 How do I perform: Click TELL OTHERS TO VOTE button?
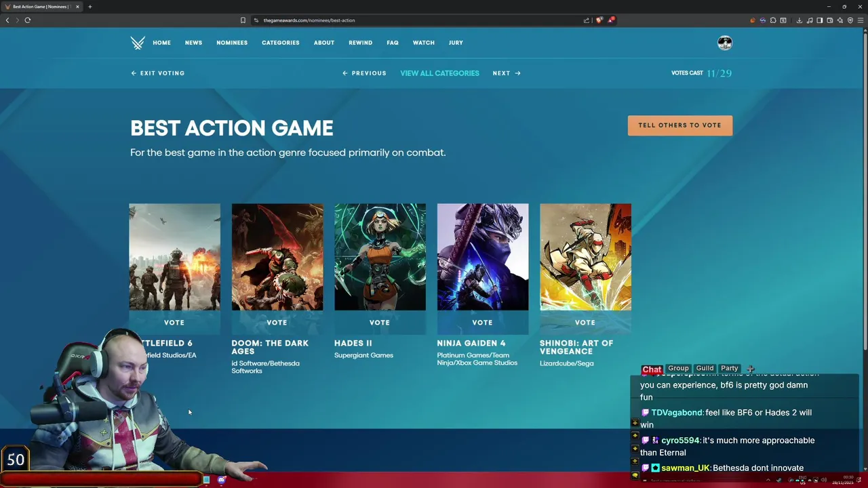680,125
